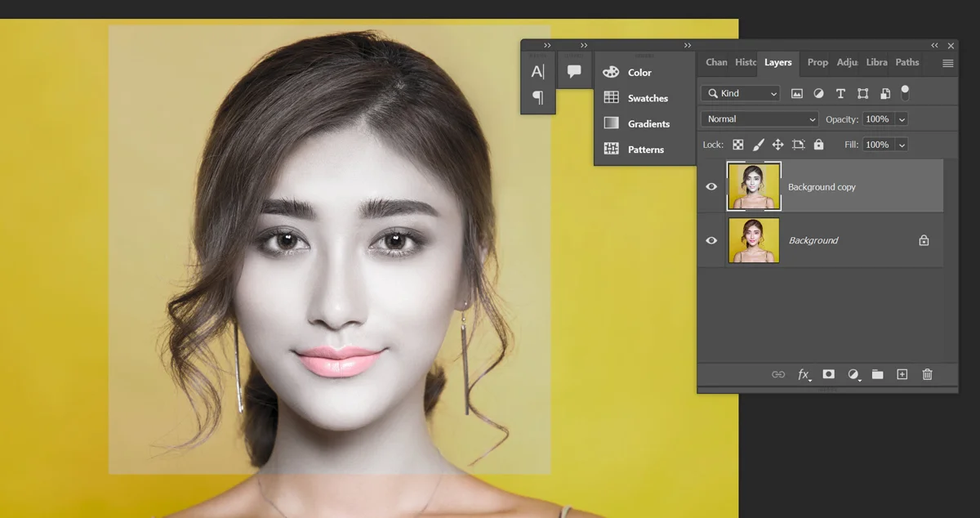The height and width of the screenshot is (518, 980).
Task: Open the Comments panel speech bubble icon
Action: [x=574, y=72]
